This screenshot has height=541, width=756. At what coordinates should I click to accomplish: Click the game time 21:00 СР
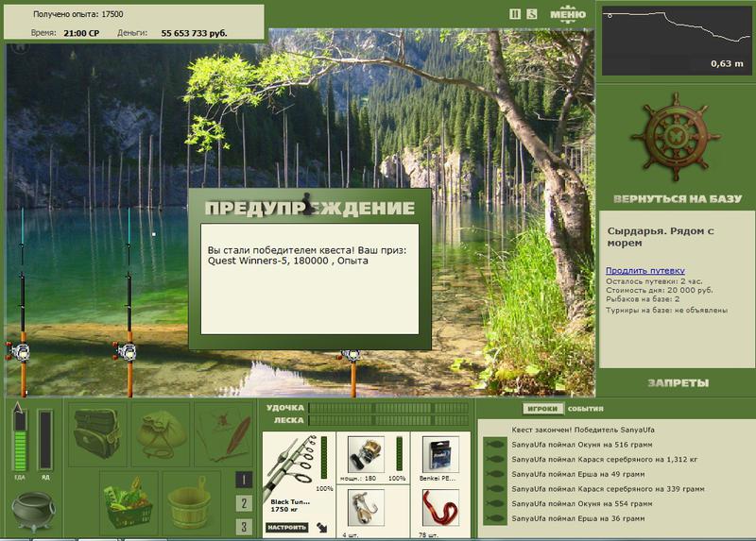(81, 33)
